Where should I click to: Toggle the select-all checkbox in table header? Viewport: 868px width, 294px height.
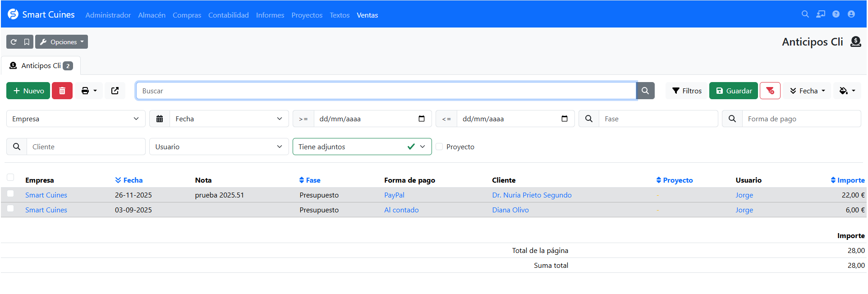click(10, 177)
